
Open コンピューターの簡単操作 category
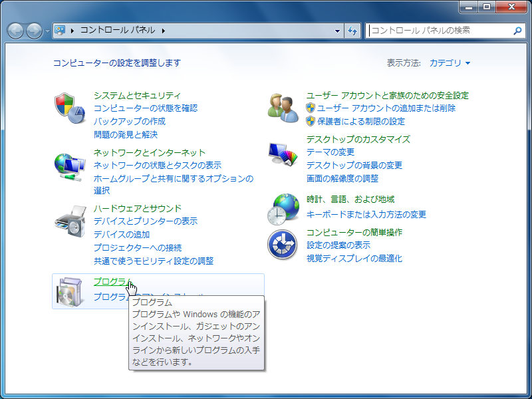point(354,232)
